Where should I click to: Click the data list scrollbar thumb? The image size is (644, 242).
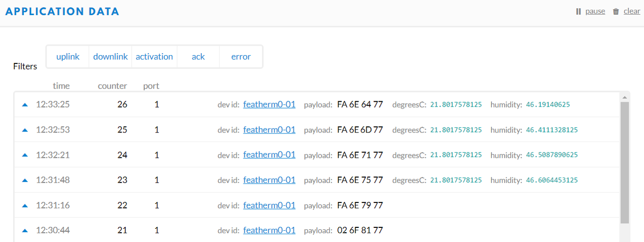point(624,163)
